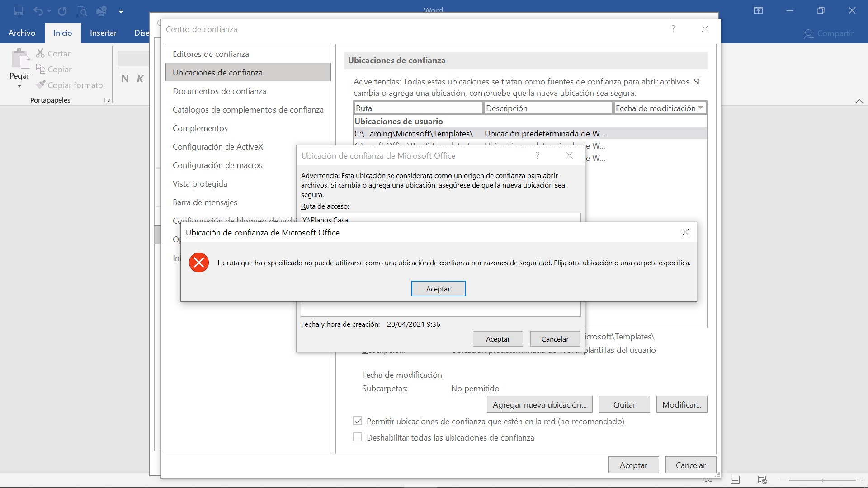Expand the Pegar dropdown arrow
Image resolution: width=868 pixels, height=488 pixels.
(x=19, y=86)
